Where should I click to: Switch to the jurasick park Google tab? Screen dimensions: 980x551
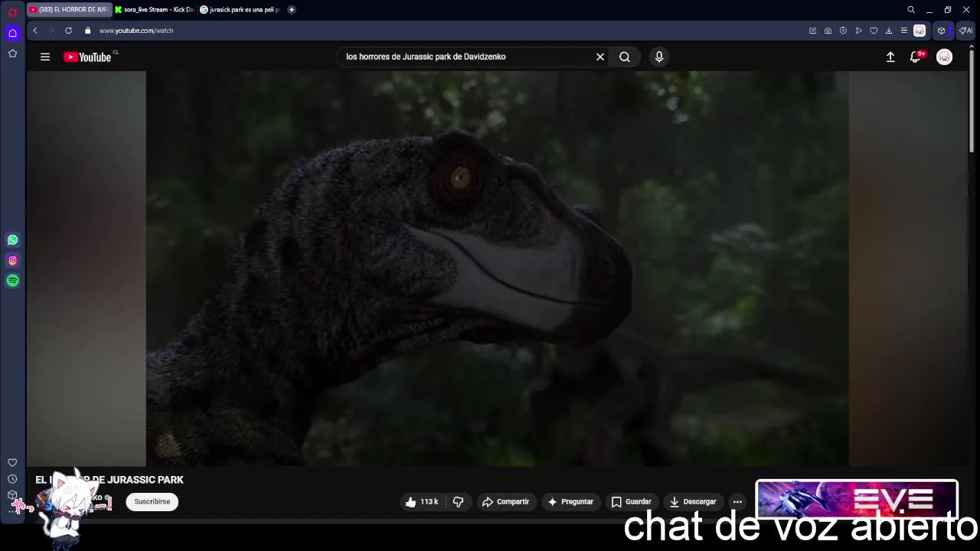click(x=240, y=10)
